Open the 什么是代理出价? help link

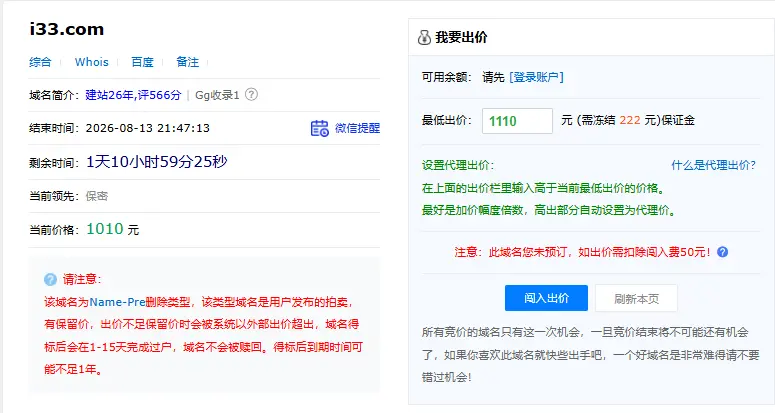point(713,165)
